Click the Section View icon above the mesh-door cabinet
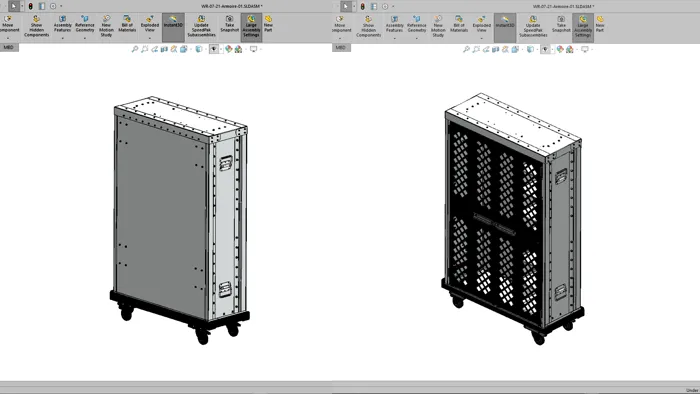This screenshot has height=394, width=700. [496, 50]
